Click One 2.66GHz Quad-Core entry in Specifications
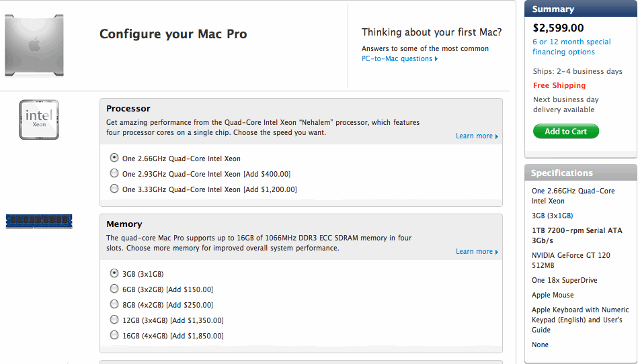The image size is (638, 364). 573,196
